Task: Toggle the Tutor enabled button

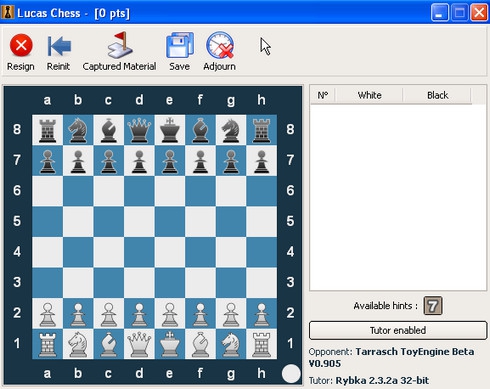Action: pos(398,330)
